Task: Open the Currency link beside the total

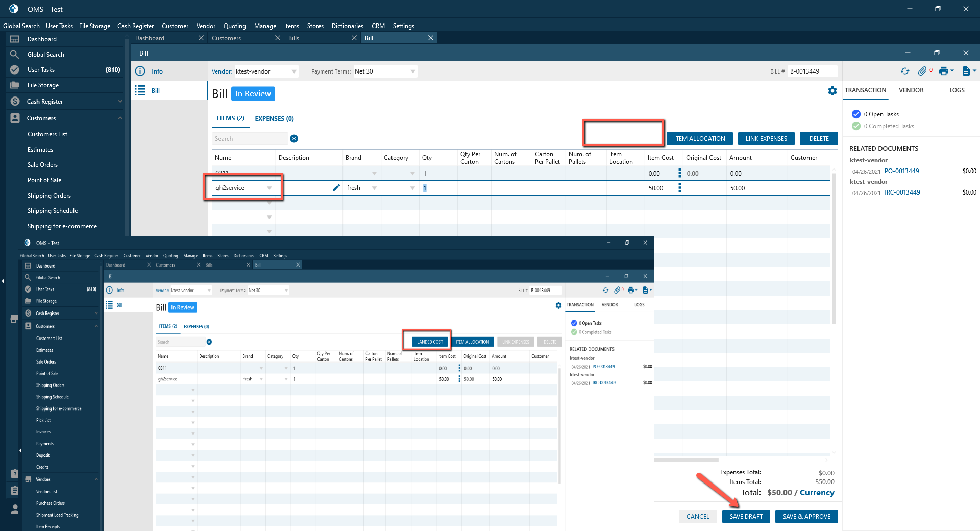Action: pyautogui.click(x=817, y=493)
